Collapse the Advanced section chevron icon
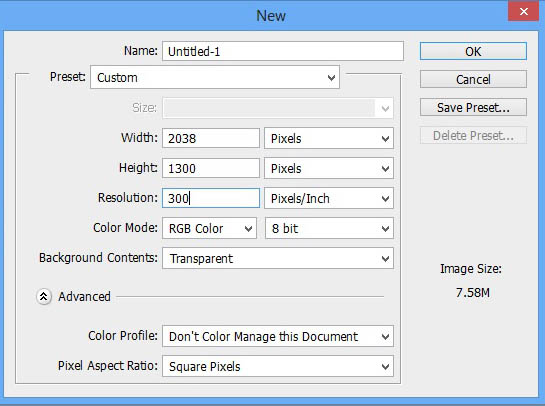Image resolution: width=545 pixels, height=406 pixels. pyautogui.click(x=44, y=297)
